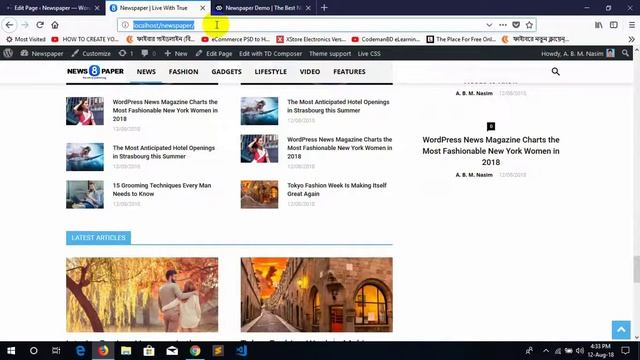Click Edit Page in the admin bar
Screen dimensions: 640x360
pos(214,53)
